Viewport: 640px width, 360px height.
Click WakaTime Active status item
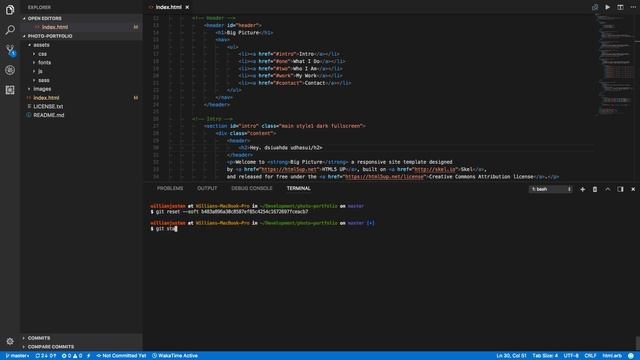(175, 356)
